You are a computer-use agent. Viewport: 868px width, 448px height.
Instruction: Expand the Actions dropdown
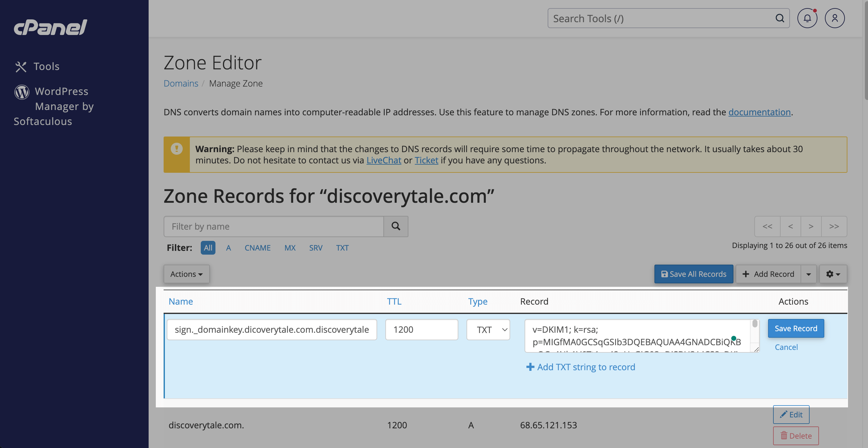(x=186, y=274)
